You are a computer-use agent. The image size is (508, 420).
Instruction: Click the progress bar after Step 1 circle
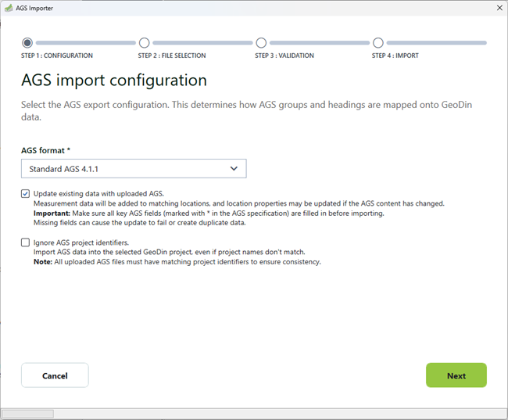click(86, 43)
